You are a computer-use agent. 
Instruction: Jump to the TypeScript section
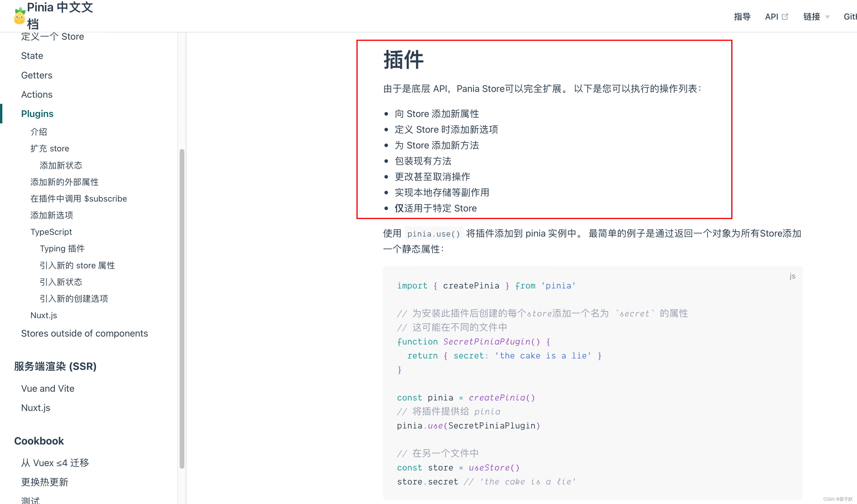(51, 232)
